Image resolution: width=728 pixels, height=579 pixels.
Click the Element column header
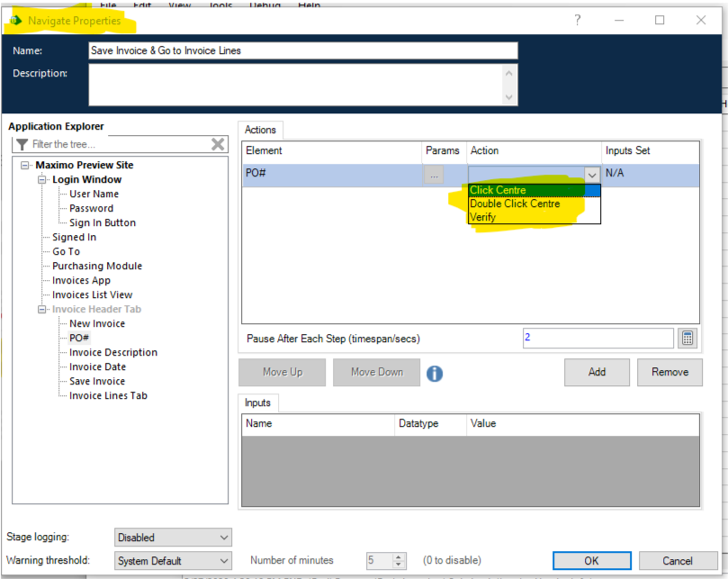[332, 151]
